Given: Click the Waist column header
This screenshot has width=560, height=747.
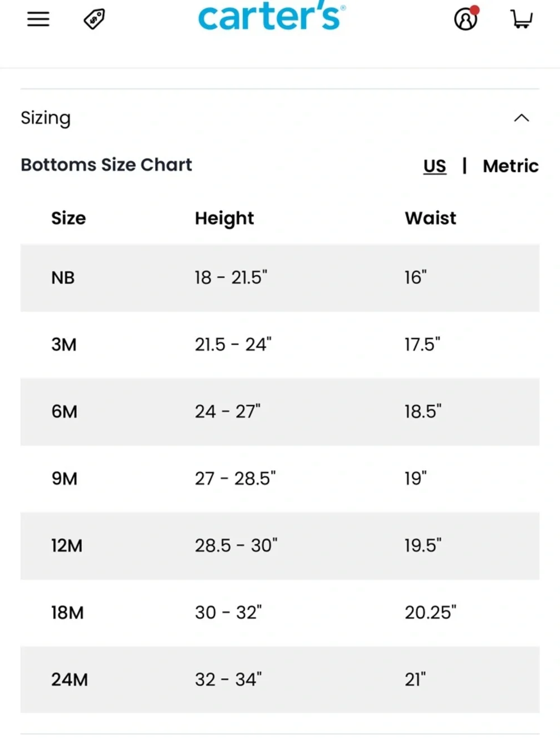Looking at the screenshot, I should click(430, 218).
